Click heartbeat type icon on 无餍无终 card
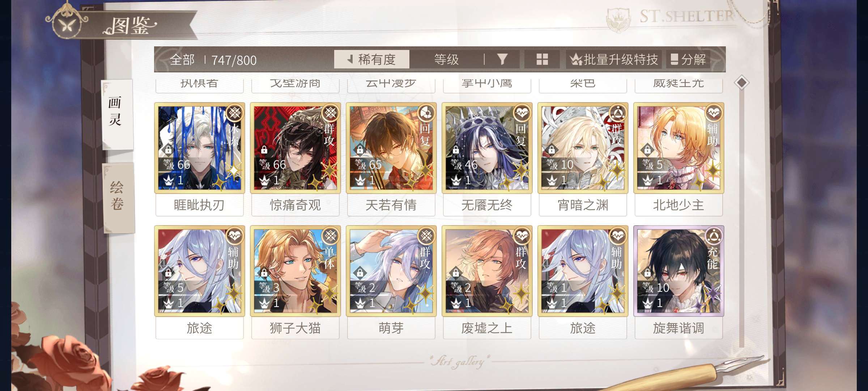 (522, 113)
